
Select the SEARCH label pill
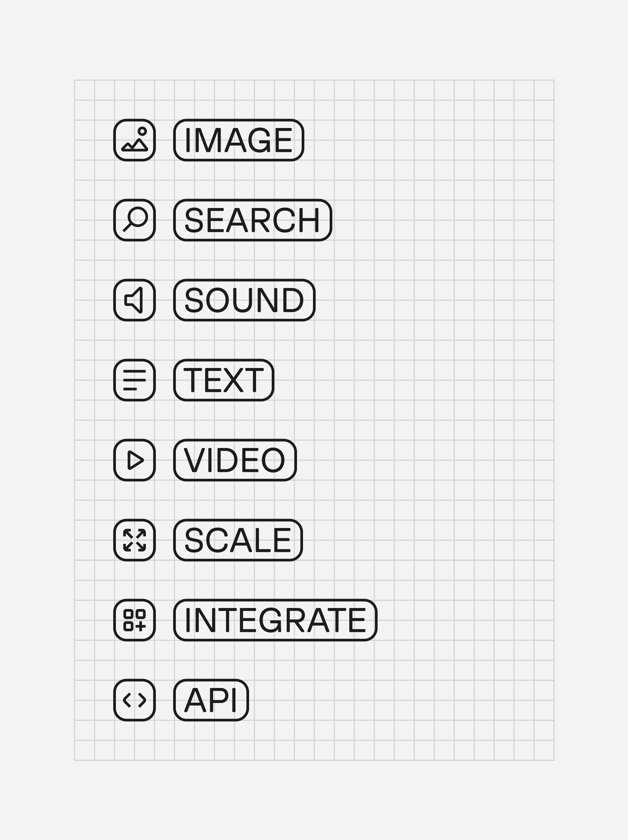(x=253, y=220)
